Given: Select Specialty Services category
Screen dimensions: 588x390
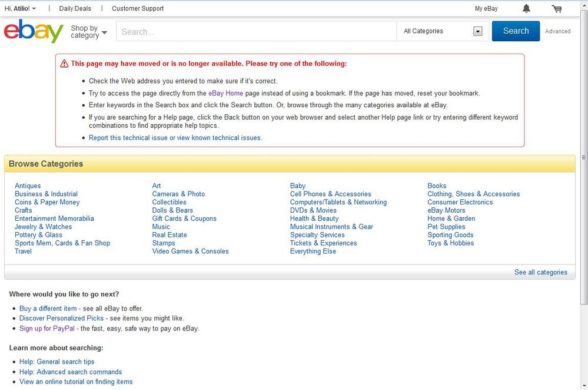Looking at the screenshot, I should click(x=317, y=235).
